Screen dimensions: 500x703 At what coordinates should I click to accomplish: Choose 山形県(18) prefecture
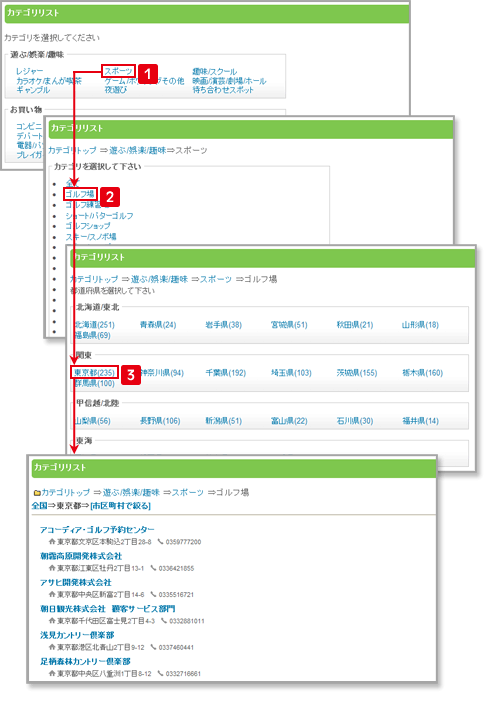(x=420, y=325)
